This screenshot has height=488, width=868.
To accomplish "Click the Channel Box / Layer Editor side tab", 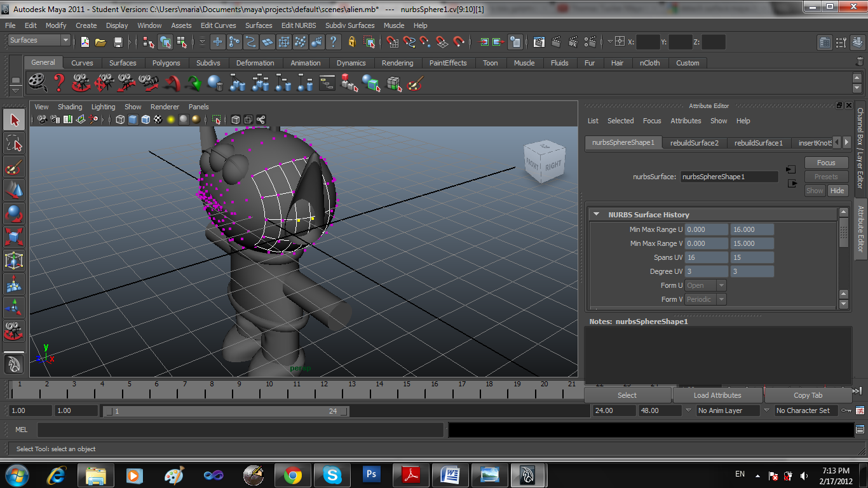I will point(860,149).
